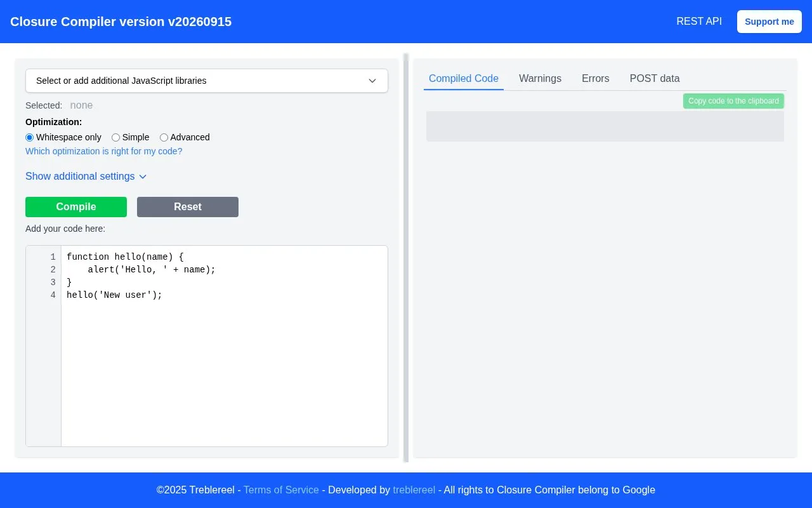This screenshot has width=812, height=508.
Task: Click inside the code editor area
Action: [225, 346]
